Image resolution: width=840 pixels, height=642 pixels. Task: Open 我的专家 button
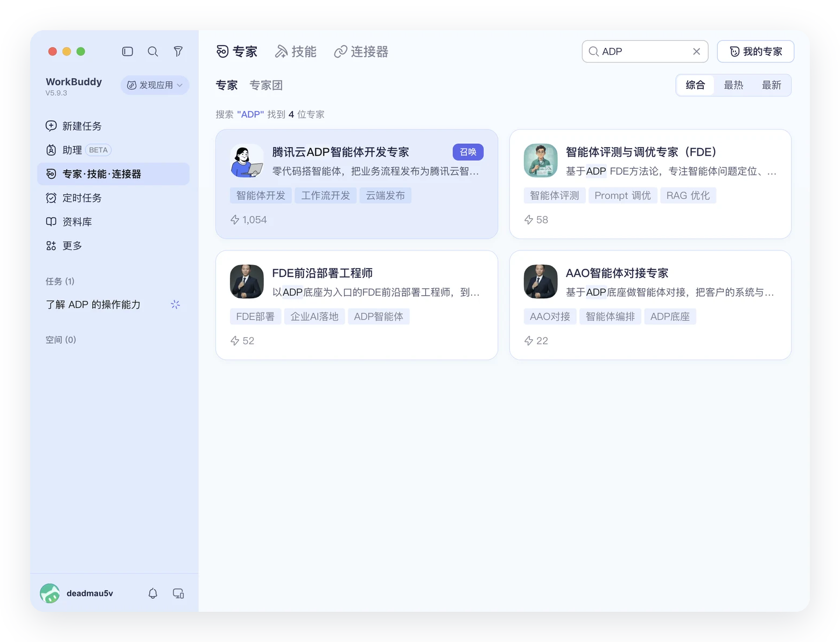pyautogui.click(x=755, y=52)
